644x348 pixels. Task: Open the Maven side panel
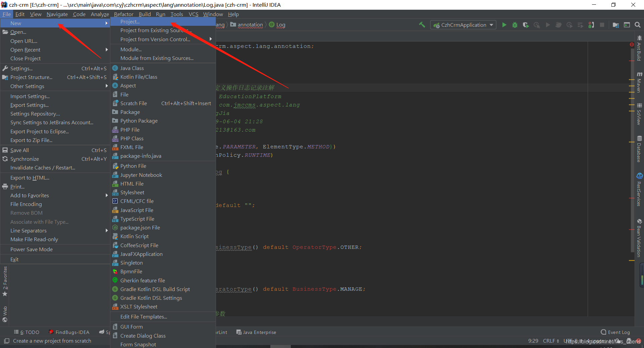pos(639,82)
